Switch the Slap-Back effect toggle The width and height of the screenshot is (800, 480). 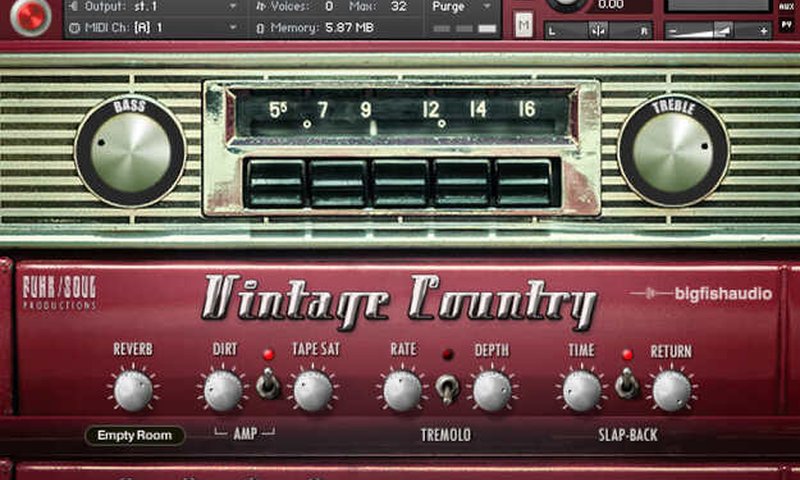[x=627, y=384]
